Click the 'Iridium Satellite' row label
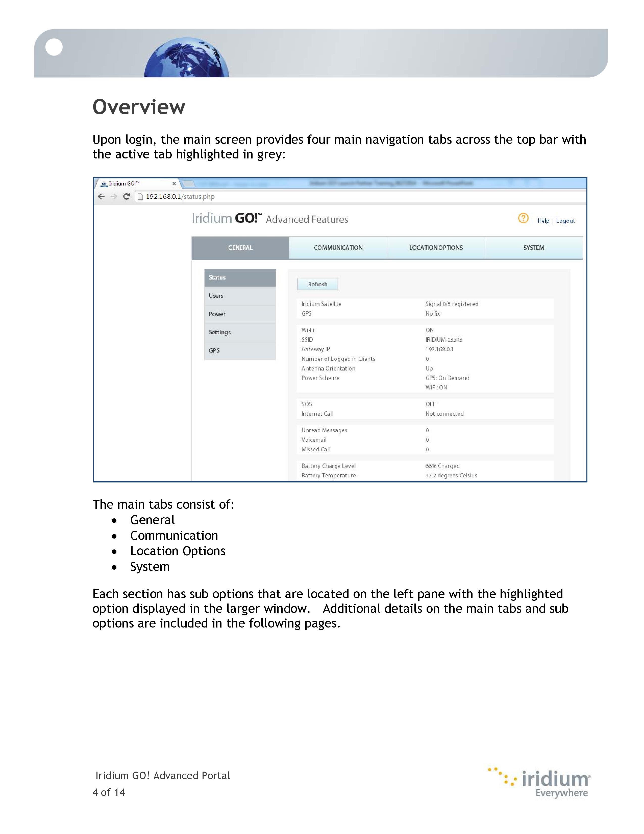This screenshot has height=834, width=644. pyautogui.click(x=321, y=304)
